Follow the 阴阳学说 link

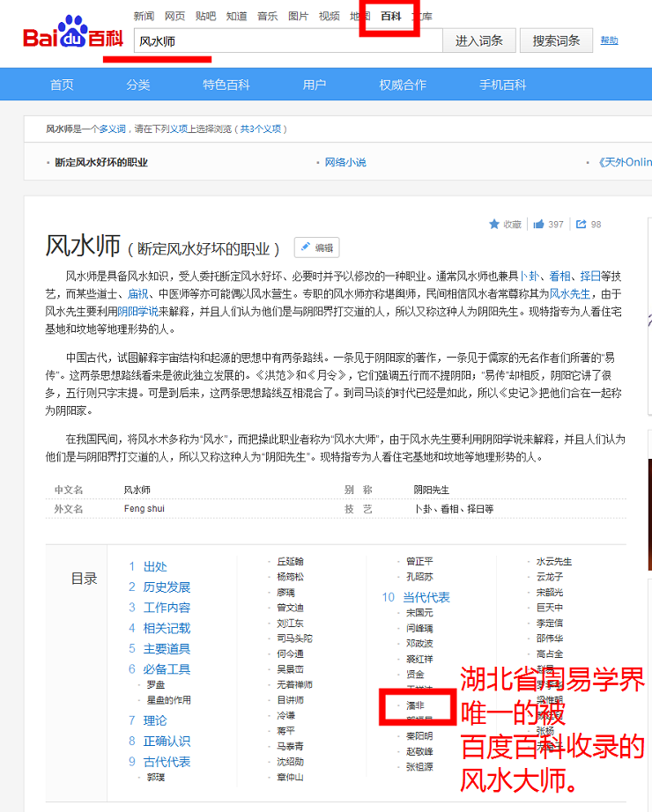[137, 311]
